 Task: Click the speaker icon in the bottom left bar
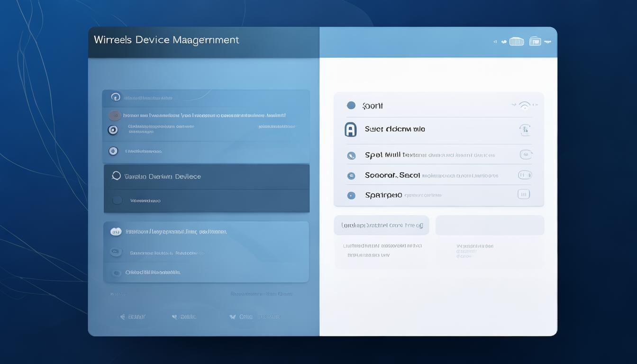123,317
